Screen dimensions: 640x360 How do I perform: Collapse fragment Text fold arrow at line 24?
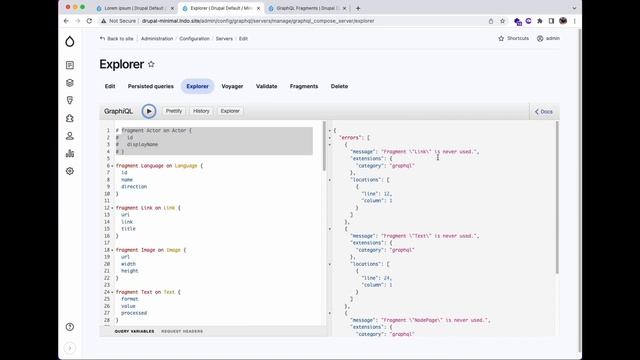tap(113, 292)
